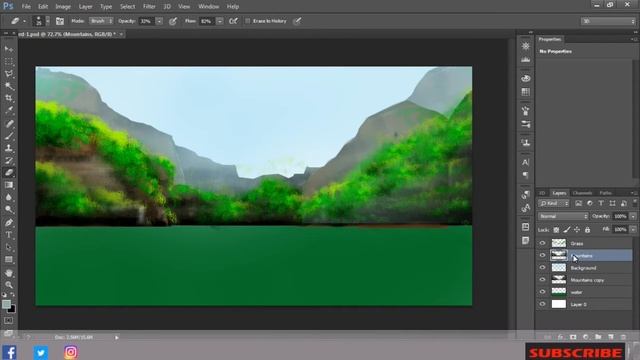640x360 pixels.
Task: Enable airbrush mode next to Flow
Action: point(233,21)
